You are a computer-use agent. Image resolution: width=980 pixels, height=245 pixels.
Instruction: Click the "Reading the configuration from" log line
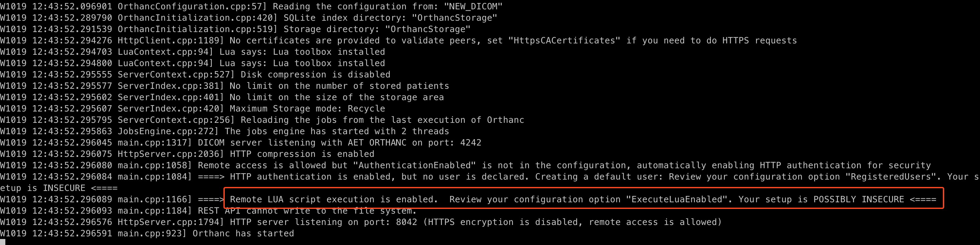[x=251, y=6]
